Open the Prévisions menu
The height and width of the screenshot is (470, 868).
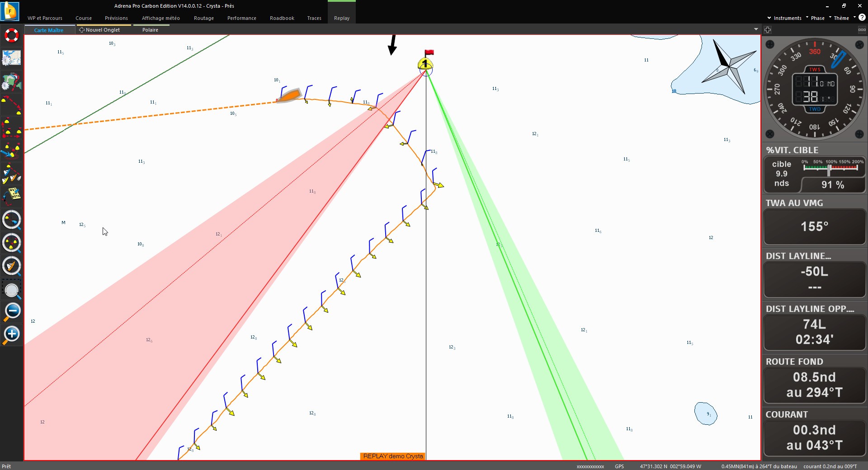tap(116, 18)
